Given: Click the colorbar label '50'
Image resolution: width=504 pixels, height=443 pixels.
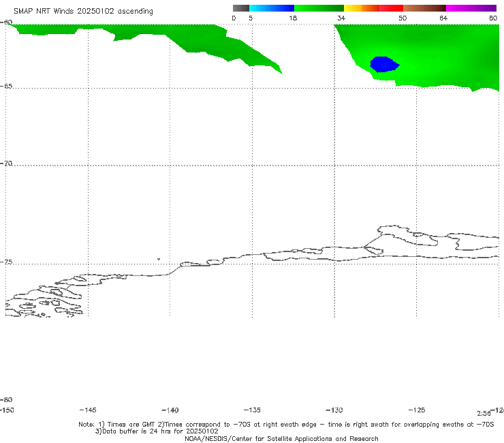Looking at the screenshot, I should [x=403, y=18].
